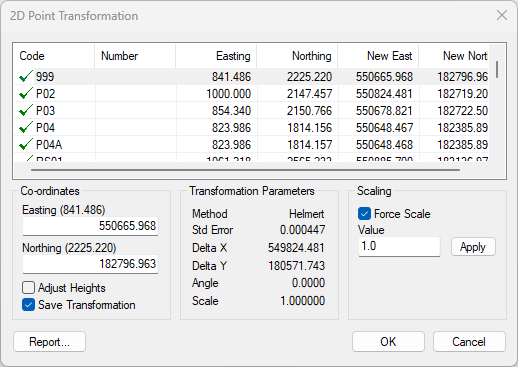Uncheck the Save Transformation option

pos(28,305)
